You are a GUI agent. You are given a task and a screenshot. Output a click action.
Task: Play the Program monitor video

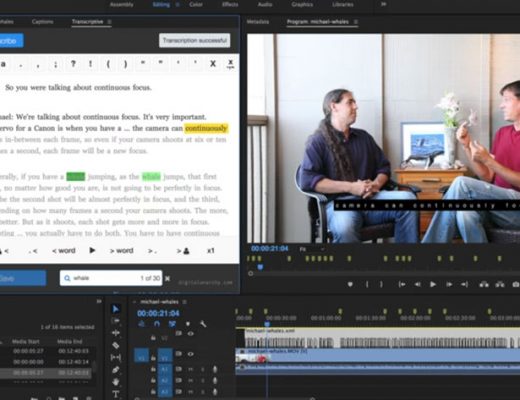pos(433,284)
